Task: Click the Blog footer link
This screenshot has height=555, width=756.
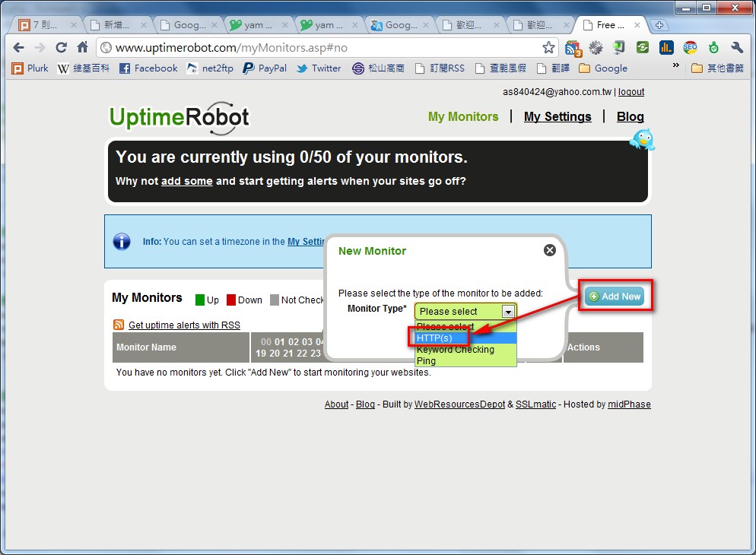Action: click(365, 404)
